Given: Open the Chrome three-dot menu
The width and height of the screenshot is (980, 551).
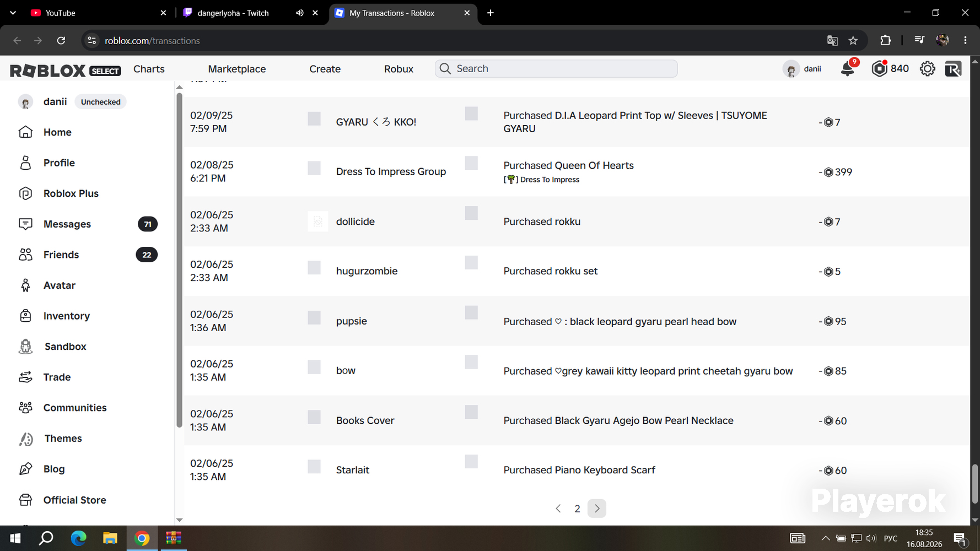Looking at the screenshot, I should (x=965, y=41).
